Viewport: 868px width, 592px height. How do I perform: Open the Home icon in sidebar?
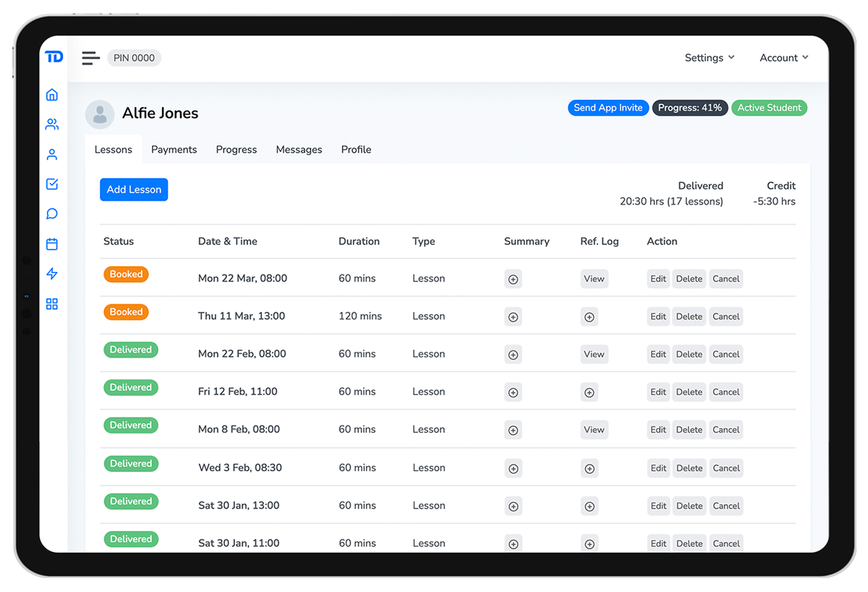coord(51,94)
